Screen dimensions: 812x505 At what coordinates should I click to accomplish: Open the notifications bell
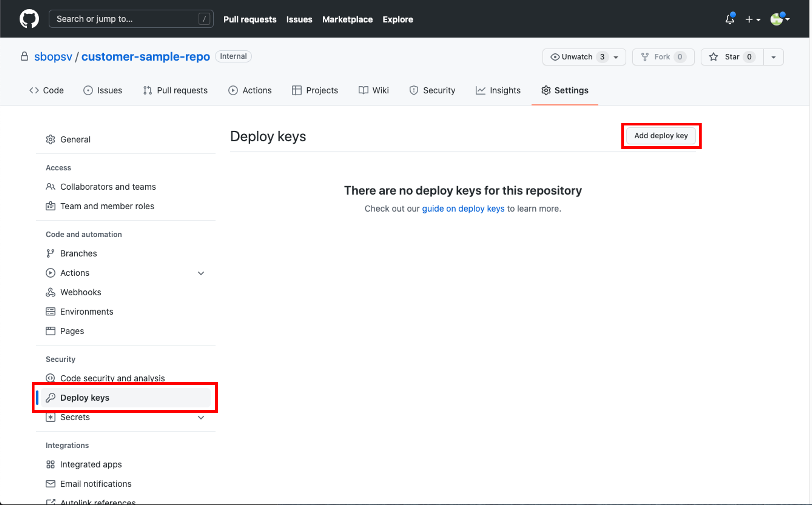pyautogui.click(x=730, y=19)
